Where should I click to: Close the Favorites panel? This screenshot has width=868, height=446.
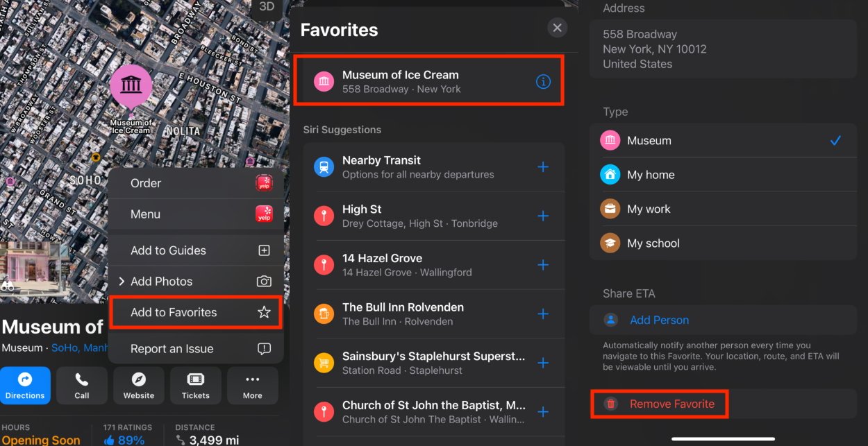tap(556, 28)
